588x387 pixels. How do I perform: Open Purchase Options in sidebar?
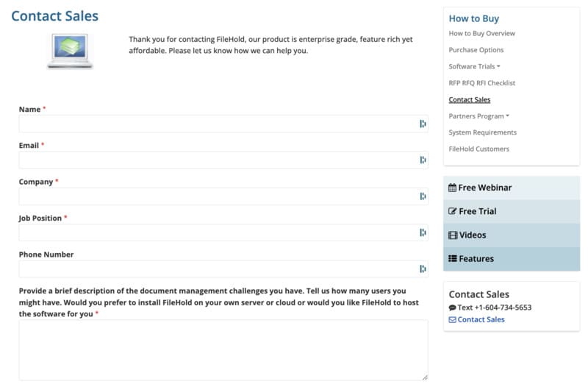(x=476, y=50)
